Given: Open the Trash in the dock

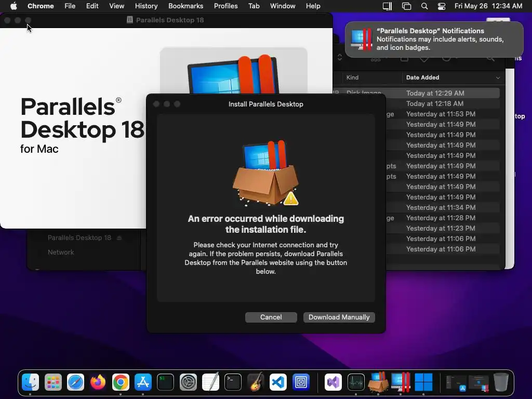Looking at the screenshot, I should (x=501, y=382).
